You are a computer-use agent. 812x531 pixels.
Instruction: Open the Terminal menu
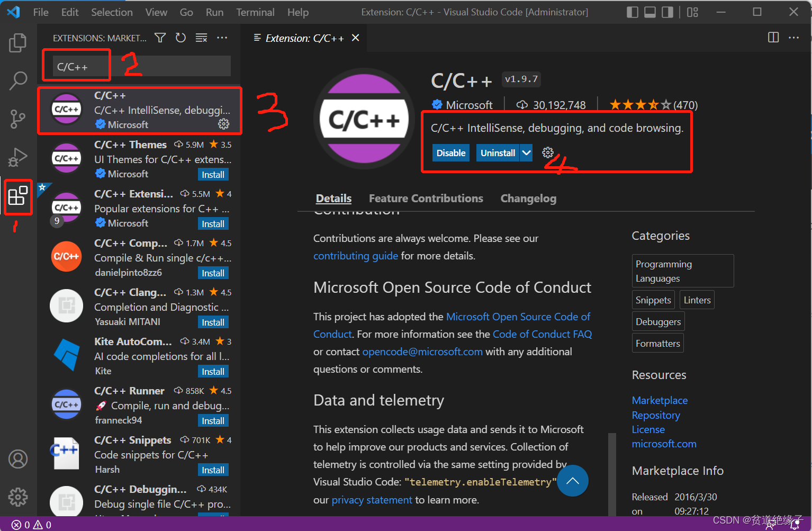click(255, 12)
